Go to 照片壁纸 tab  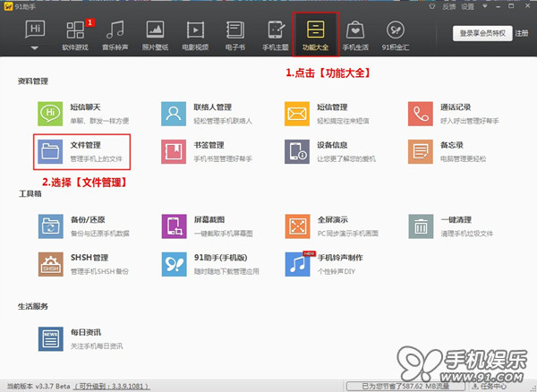(x=156, y=36)
